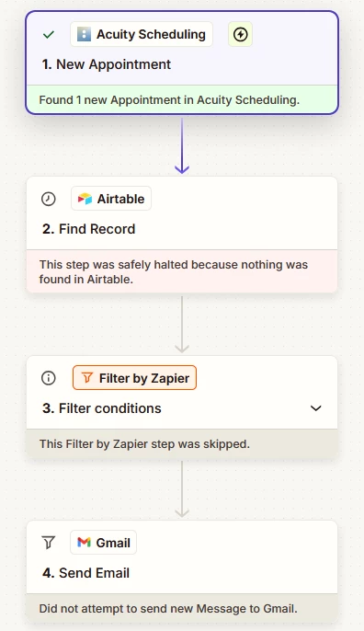Select step 3 Filter conditions title

click(x=102, y=408)
